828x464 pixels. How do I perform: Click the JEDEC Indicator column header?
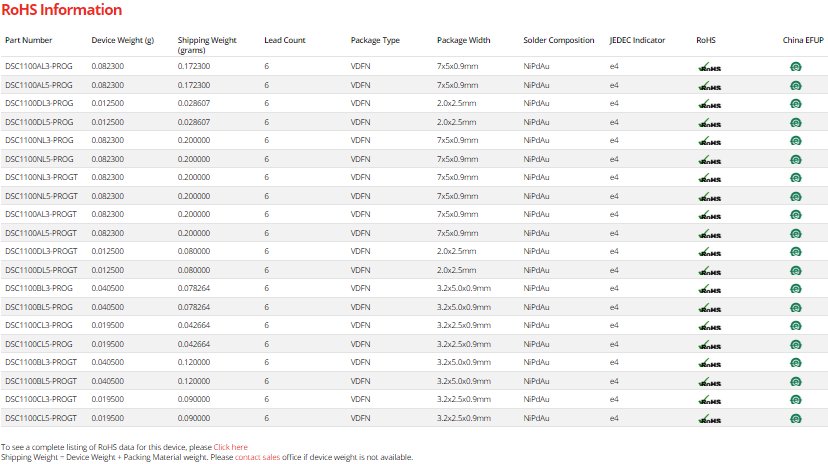[637, 40]
